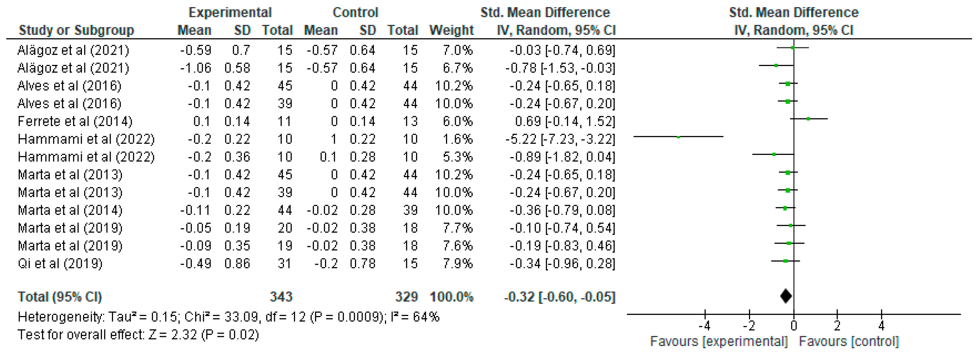Click the Test for overall effect line
This screenshot has height=355, width=980.
[x=138, y=335]
